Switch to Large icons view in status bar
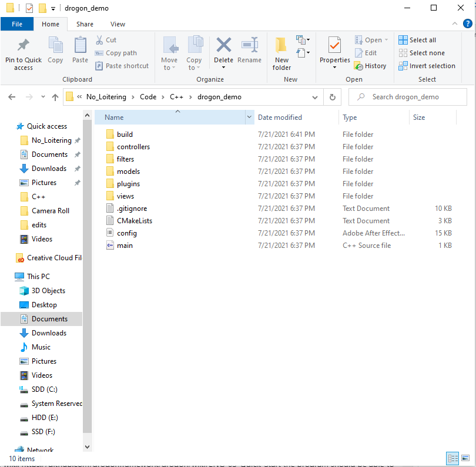Screen dimensions: 476x467 click(x=465, y=458)
